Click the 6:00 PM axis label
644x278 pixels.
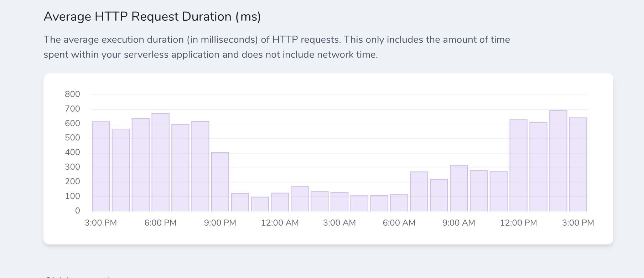(x=160, y=223)
